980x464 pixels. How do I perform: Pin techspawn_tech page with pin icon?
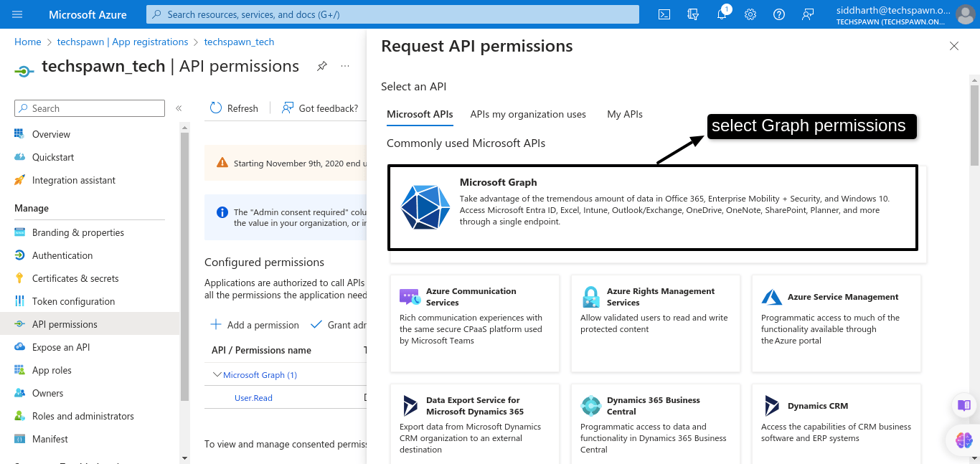[322, 66]
